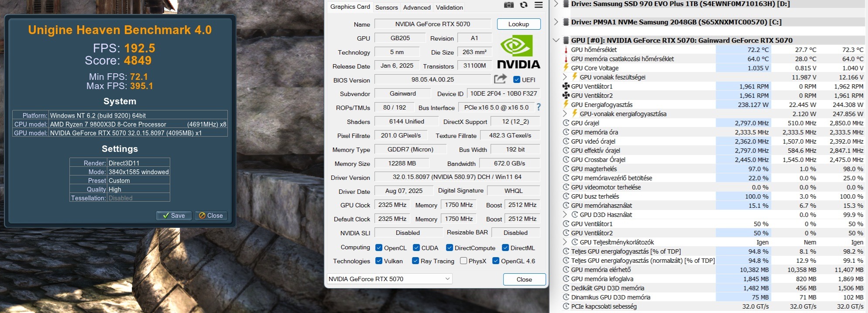Screen dimensions: 868x313
Task: Share the BIOS using the export arrow icon
Action: coord(500,79)
